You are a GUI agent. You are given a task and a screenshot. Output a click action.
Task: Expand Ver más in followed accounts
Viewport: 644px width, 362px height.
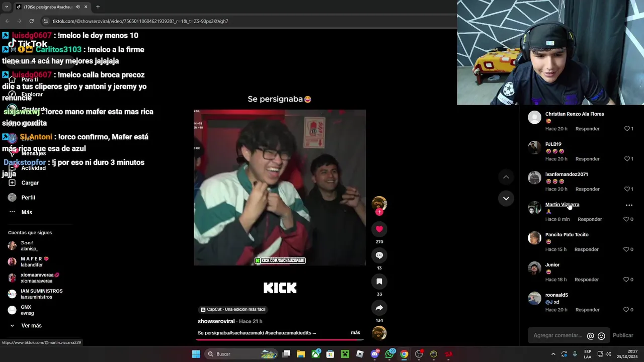(x=31, y=326)
